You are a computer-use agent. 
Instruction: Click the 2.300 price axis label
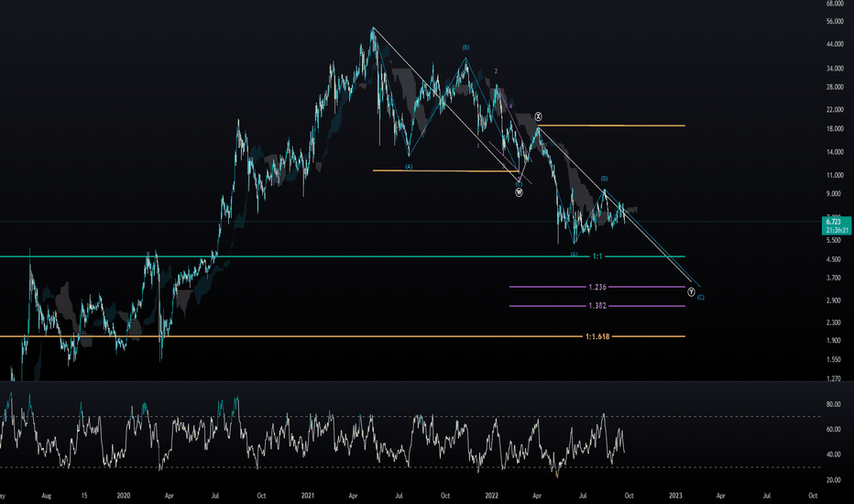pos(833,323)
